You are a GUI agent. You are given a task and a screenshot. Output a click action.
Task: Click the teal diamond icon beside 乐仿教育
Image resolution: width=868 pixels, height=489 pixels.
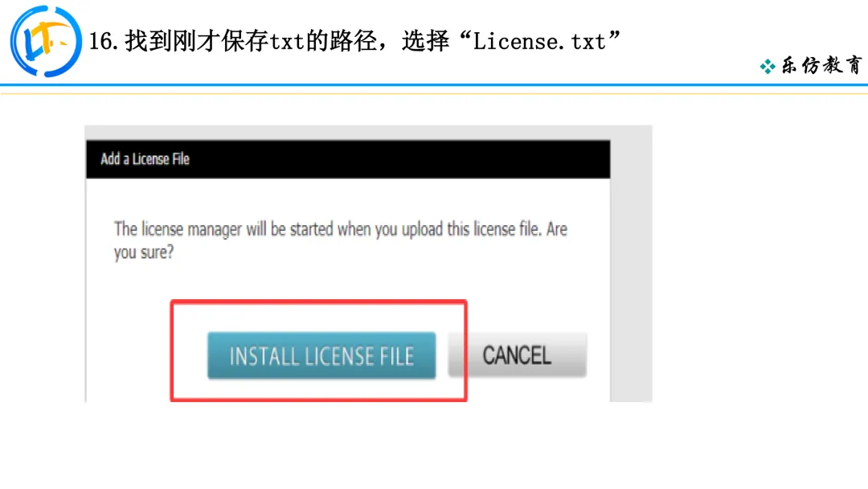click(768, 67)
